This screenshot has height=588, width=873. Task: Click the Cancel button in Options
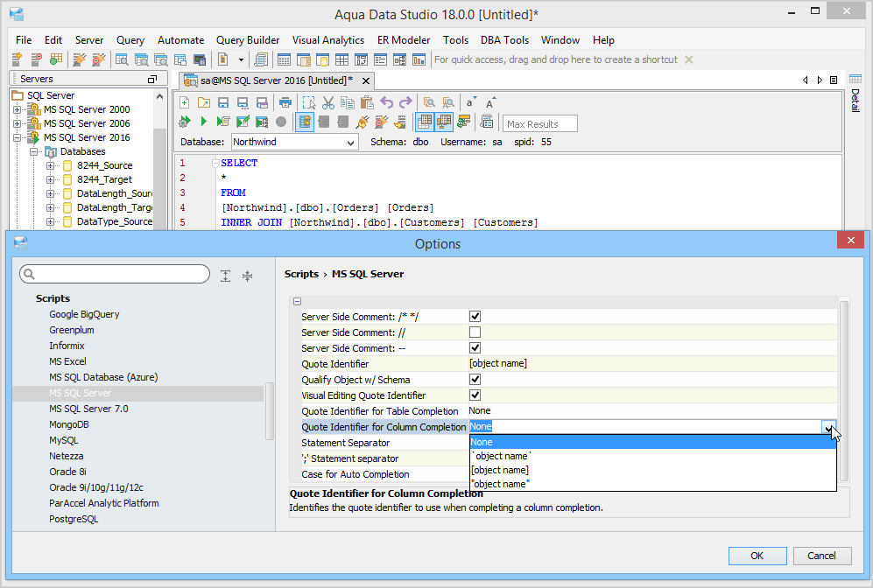(x=821, y=556)
